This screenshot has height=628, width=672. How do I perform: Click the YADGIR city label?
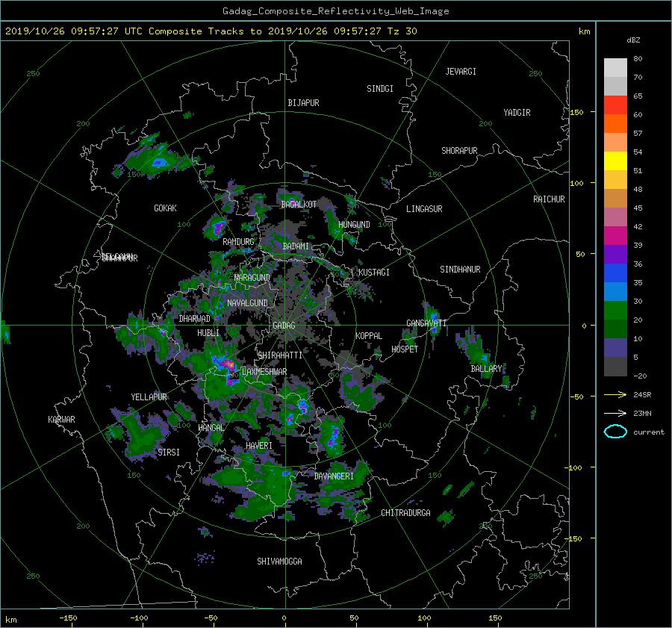click(x=517, y=113)
